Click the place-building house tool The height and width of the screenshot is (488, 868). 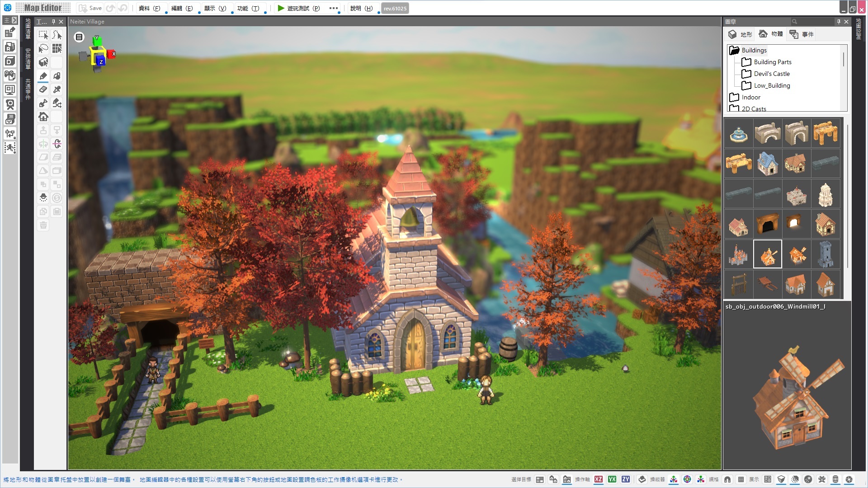pyautogui.click(x=43, y=117)
